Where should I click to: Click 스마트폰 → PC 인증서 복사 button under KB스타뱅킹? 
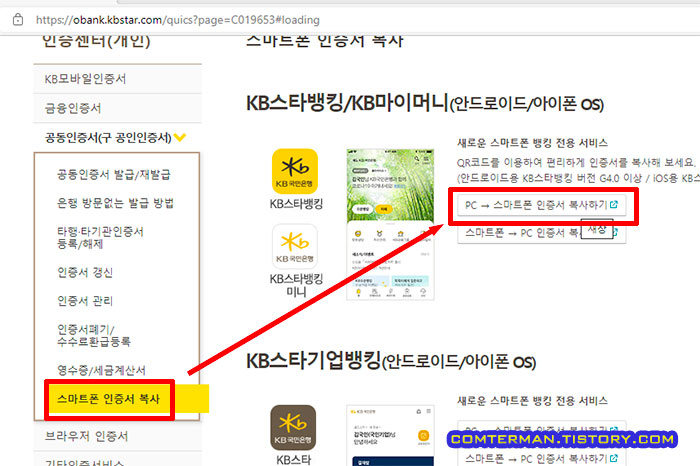542,233
